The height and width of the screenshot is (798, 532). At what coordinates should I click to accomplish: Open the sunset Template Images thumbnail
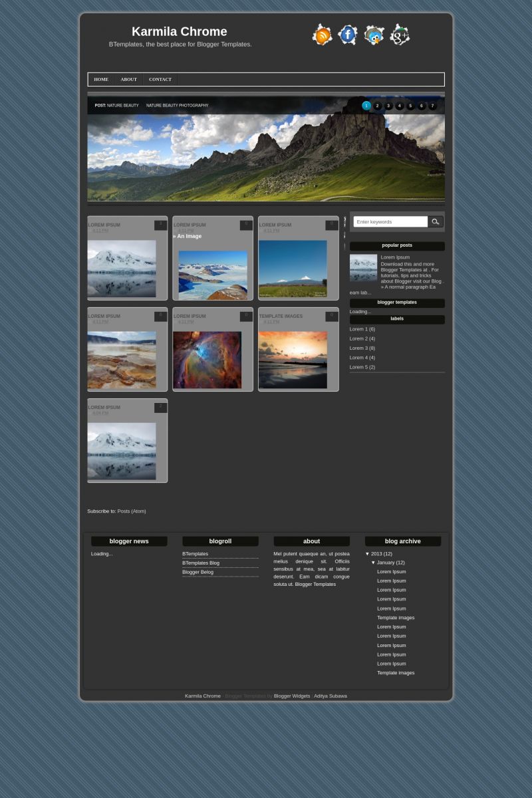point(293,360)
